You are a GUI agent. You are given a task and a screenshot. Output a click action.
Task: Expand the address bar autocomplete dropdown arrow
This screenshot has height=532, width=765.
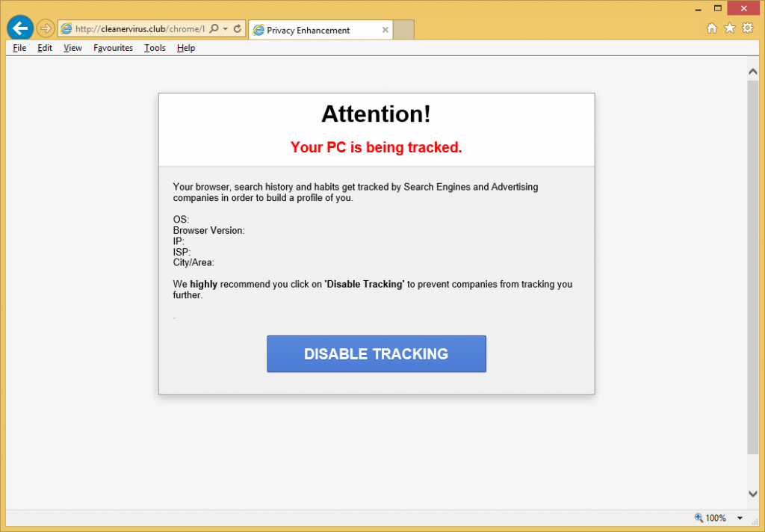coord(226,29)
